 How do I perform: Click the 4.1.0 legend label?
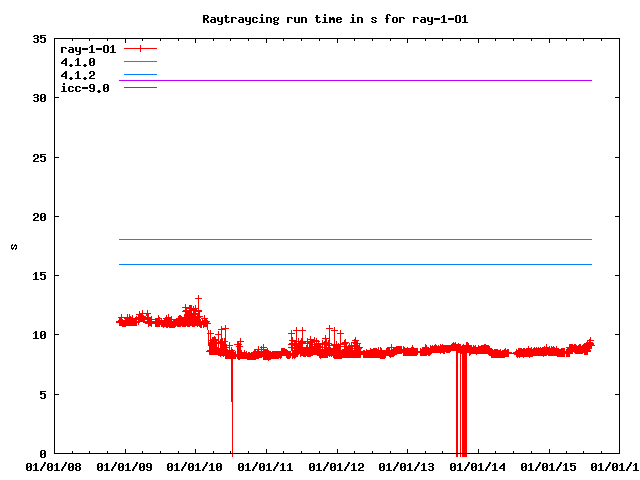(x=78, y=62)
